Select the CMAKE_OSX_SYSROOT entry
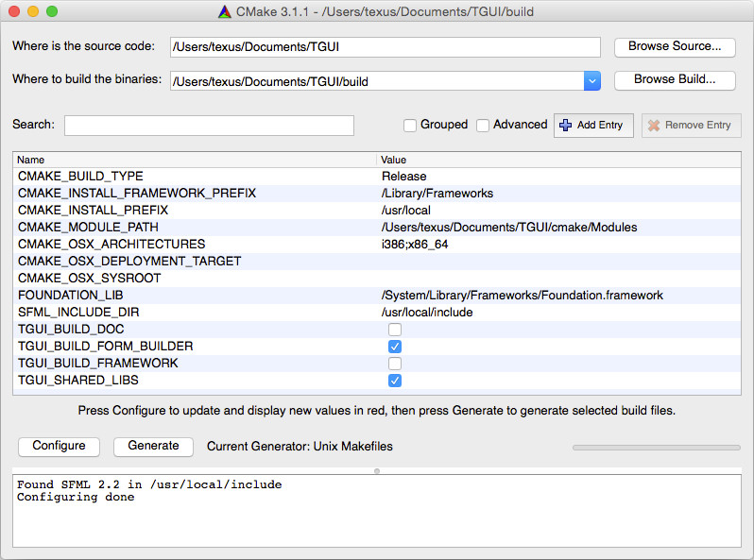754x560 pixels. tap(90, 279)
